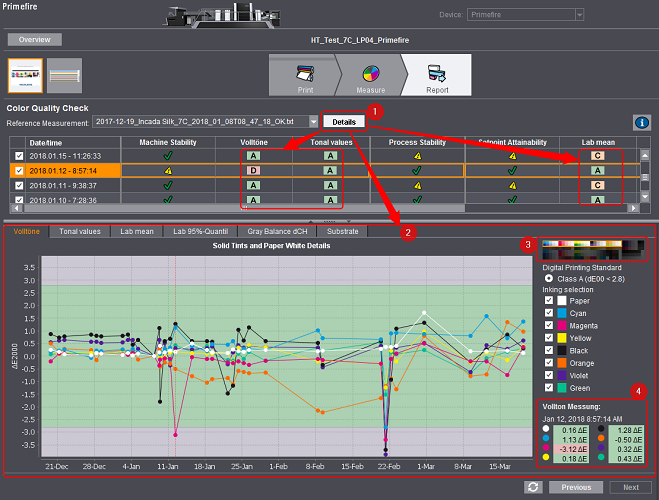Toggle the Cyan inking checkbox
Viewport: 659px width, 500px height.
coord(548,313)
